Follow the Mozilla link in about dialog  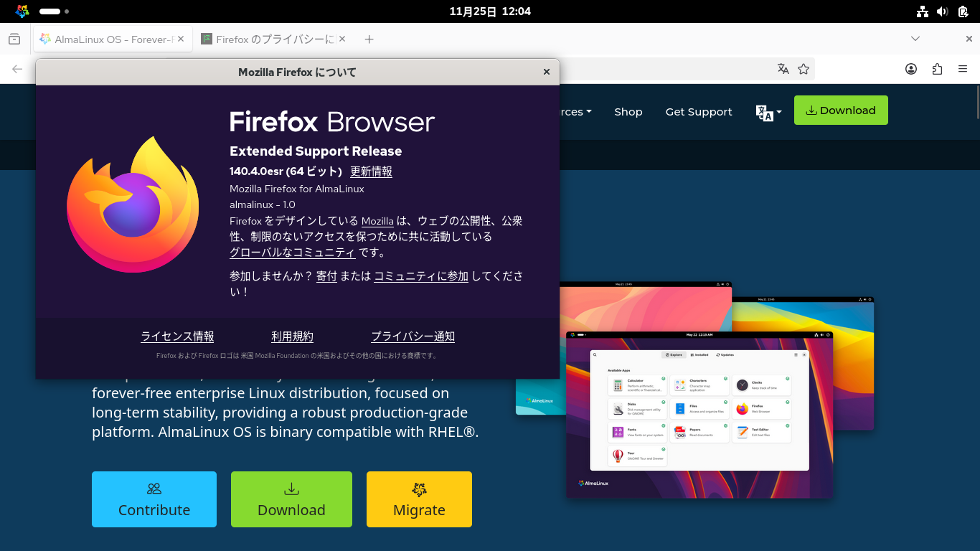point(377,221)
